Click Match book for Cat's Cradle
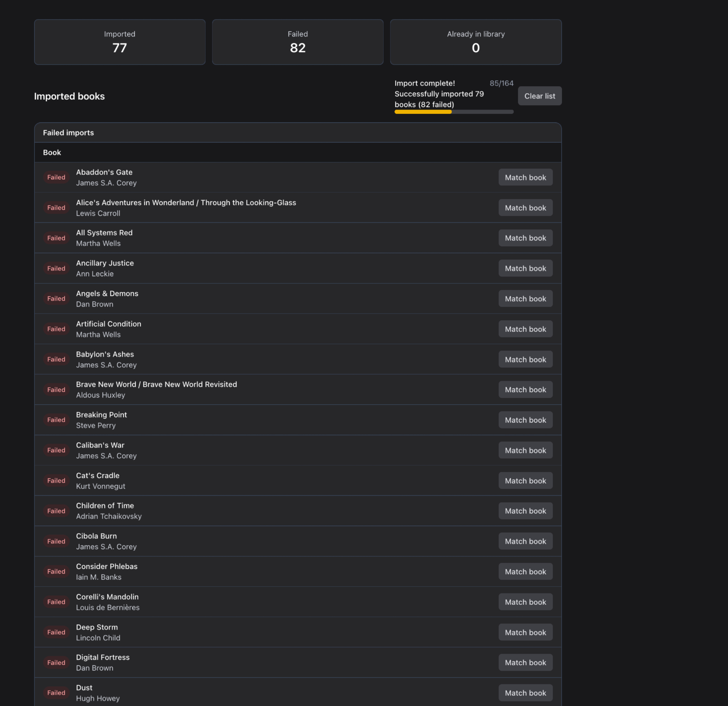Image resolution: width=728 pixels, height=706 pixels. (x=525, y=480)
